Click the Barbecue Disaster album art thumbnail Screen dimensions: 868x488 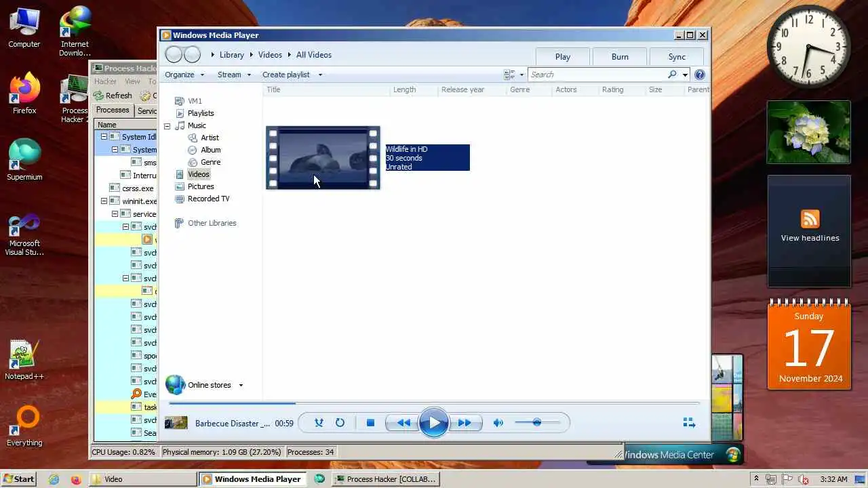click(x=176, y=423)
